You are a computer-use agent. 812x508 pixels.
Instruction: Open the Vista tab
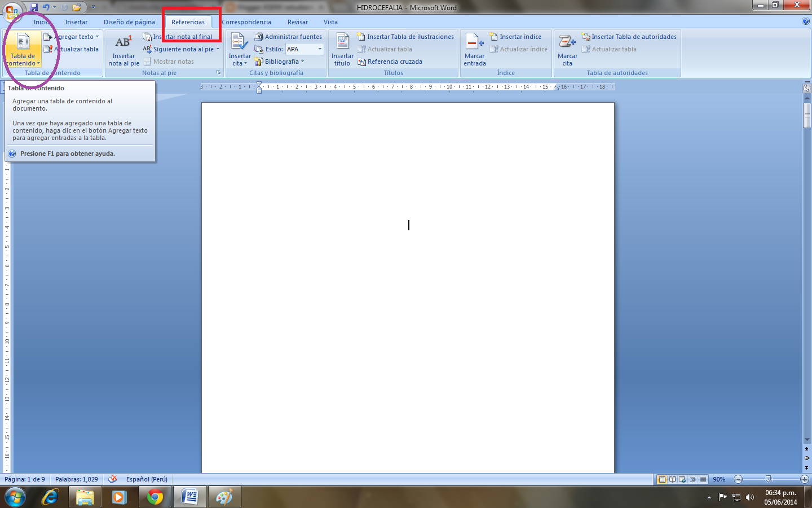(330, 22)
